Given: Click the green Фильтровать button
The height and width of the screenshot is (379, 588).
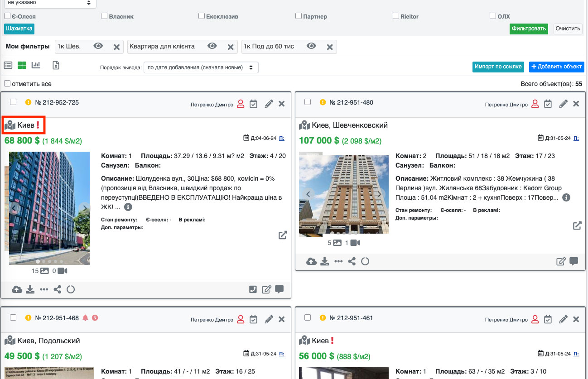Looking at the screenshot, I should (529, 29).
